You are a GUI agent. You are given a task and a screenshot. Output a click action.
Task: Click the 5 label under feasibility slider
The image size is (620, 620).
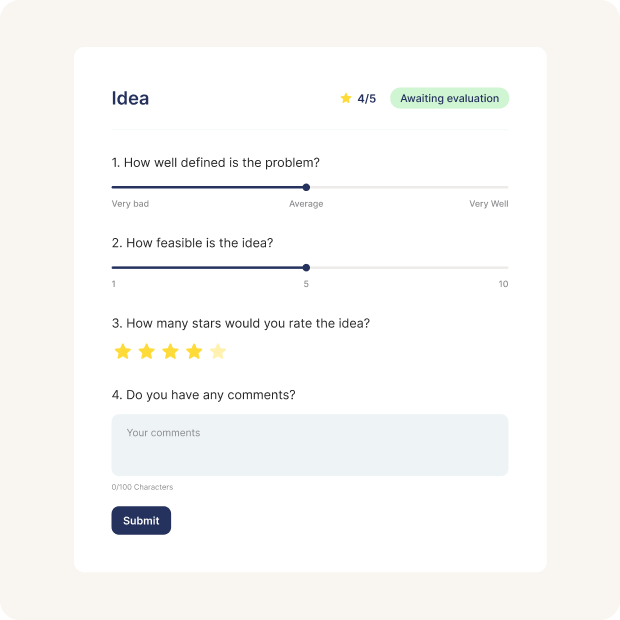point(306,284)
